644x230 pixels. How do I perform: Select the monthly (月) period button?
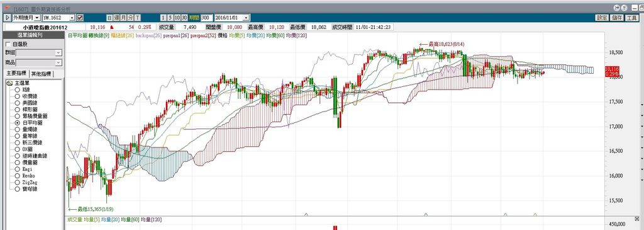coord(124,18)
